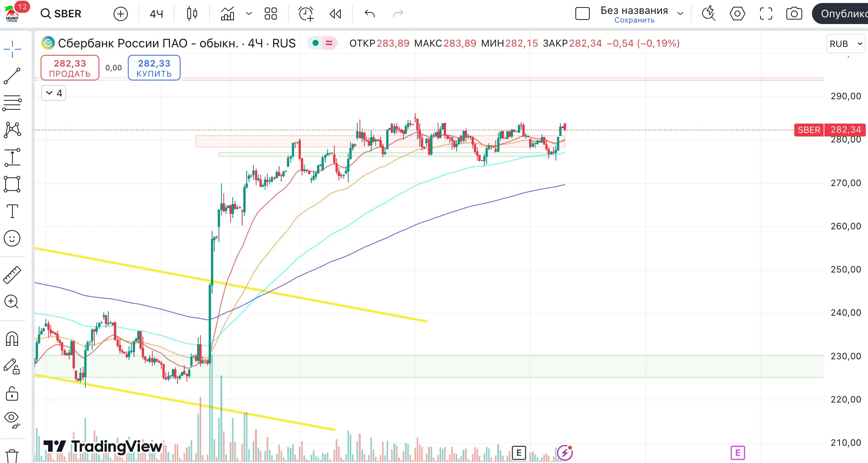The width and height of the screenshot is (868, 463).
Task: Open the Без названия layout dropdown arrow
Action: [x=680, y=14]
